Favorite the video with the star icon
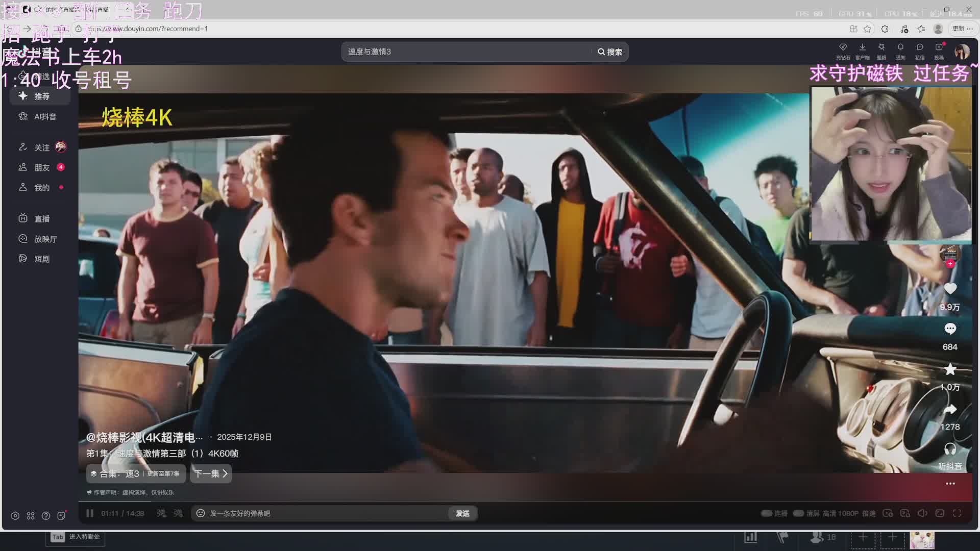Image resolution: width=980 pixels, height=551 pixels. pyautogui.click(x=950, y=369)
